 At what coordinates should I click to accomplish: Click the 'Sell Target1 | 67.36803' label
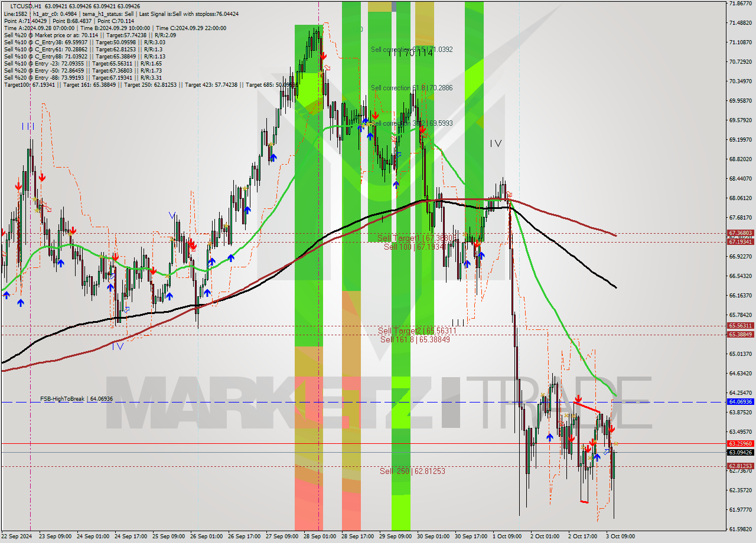pyautogui.click(x=417, y=238)
